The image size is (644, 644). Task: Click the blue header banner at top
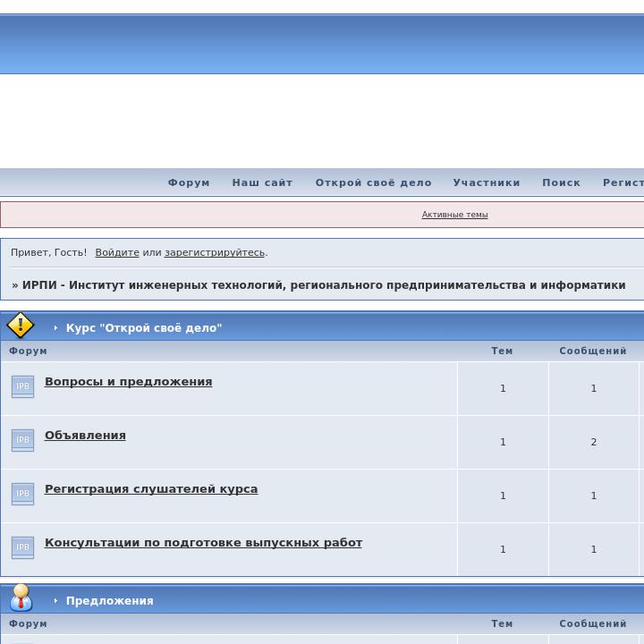[x=322, y=44]
